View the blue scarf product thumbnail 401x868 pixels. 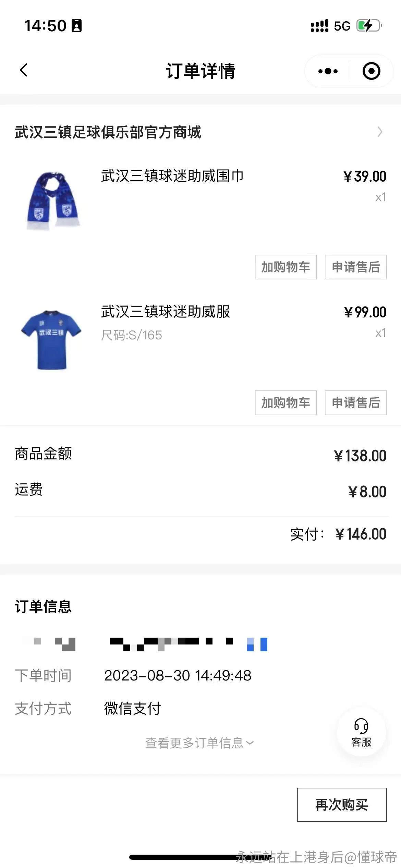[x=52, y=201]
